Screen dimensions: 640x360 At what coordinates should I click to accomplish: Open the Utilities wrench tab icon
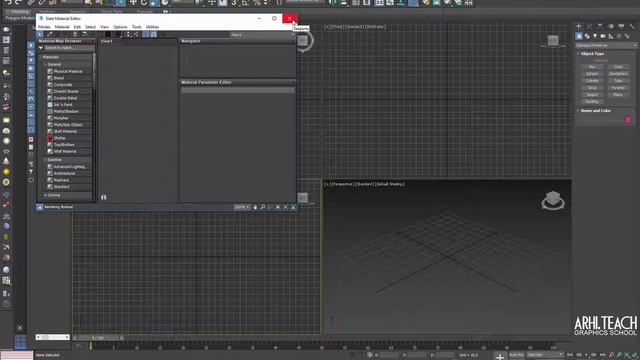pyautogui.click(x=632, y=26)
